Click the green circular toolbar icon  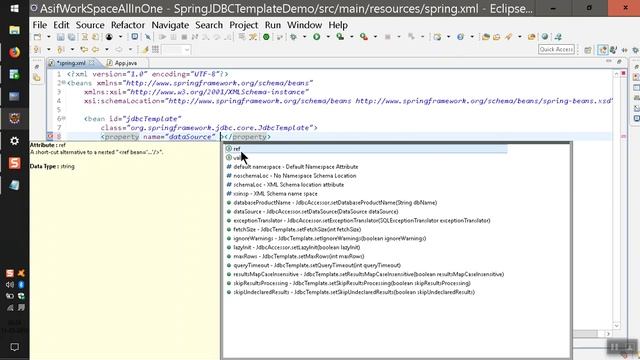coord(266,37)
